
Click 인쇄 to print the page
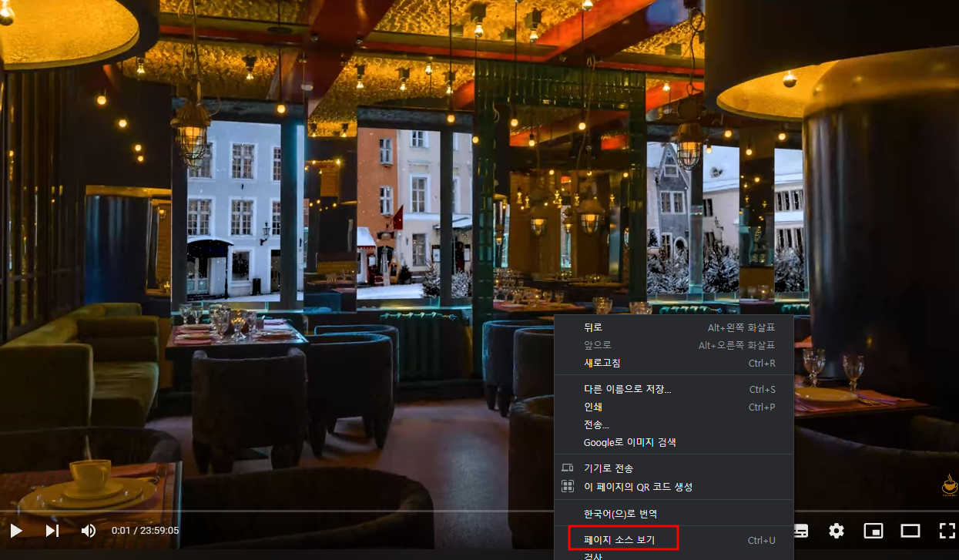click(593, 407)
